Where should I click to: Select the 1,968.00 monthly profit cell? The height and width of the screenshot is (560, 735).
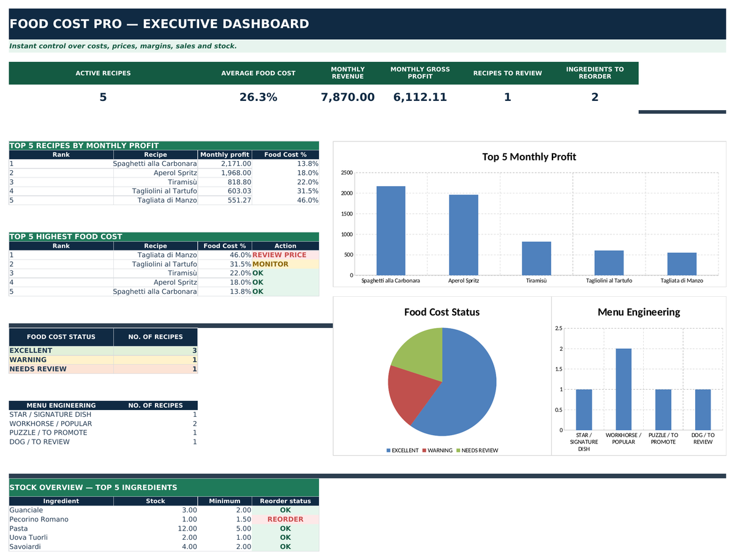click(x=225, y=173)
